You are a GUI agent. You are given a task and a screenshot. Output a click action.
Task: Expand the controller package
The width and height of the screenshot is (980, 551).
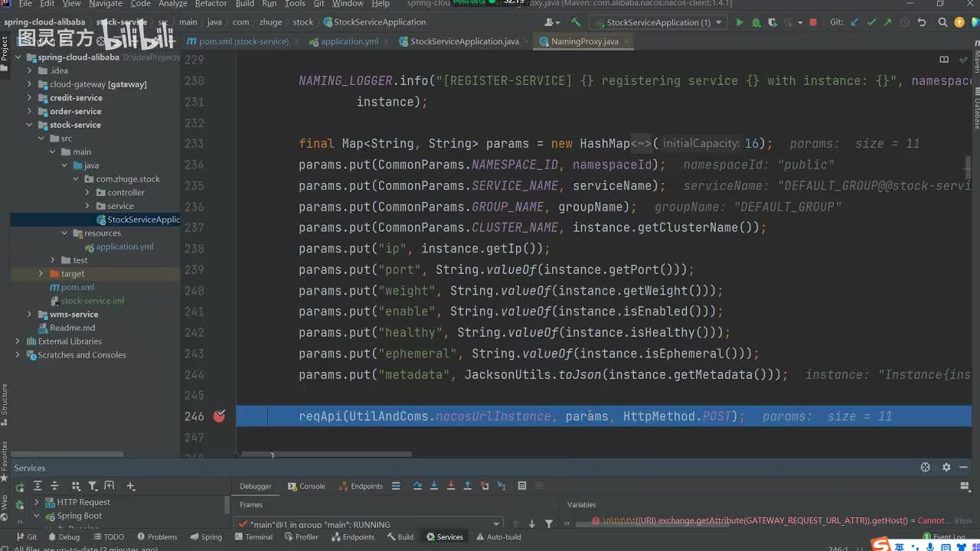pyautogui.click(x=88, y=193)
